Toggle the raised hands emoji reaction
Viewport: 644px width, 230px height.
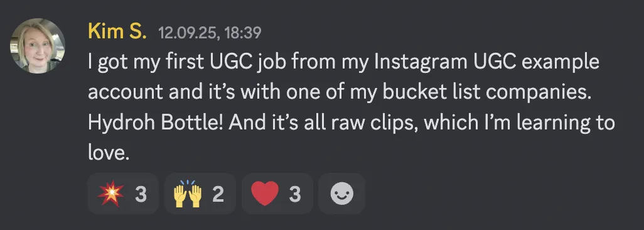[200, 194]
